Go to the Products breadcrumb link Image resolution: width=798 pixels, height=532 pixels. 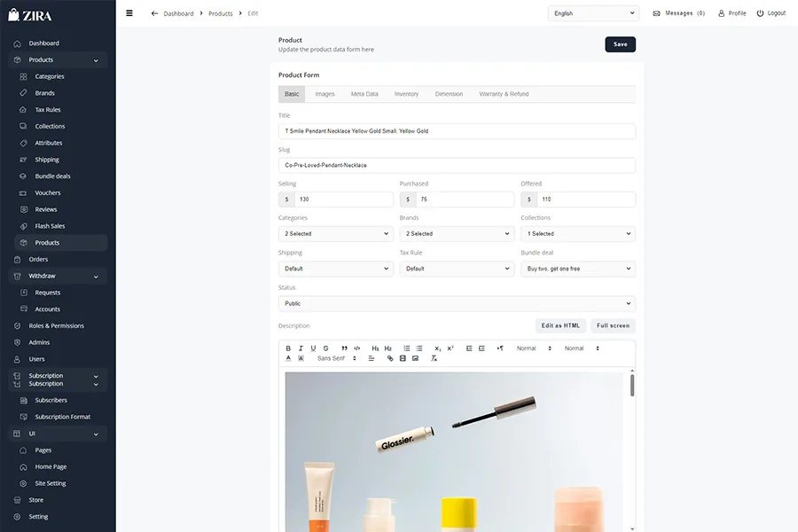tap(221, 14)
